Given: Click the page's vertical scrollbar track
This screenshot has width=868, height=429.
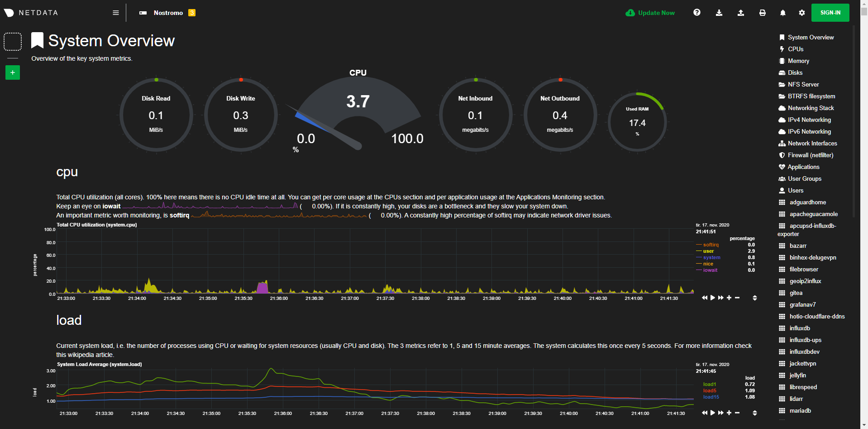Looking at the screenshot, I should pos(863,227).
